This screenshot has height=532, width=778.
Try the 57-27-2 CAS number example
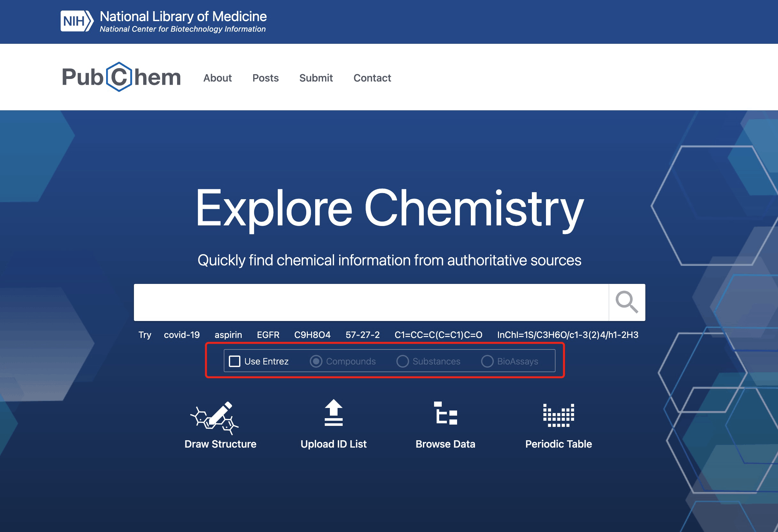[x=362, y=335]
